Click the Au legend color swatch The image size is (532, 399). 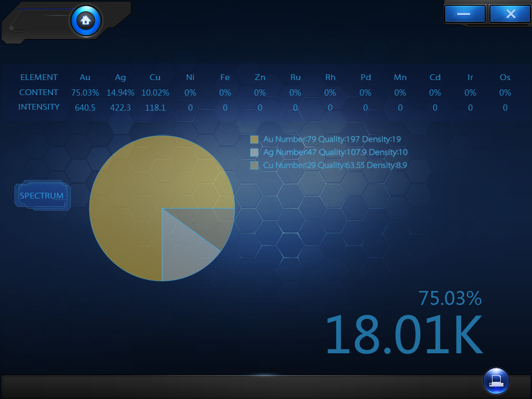tap(254, 139)
